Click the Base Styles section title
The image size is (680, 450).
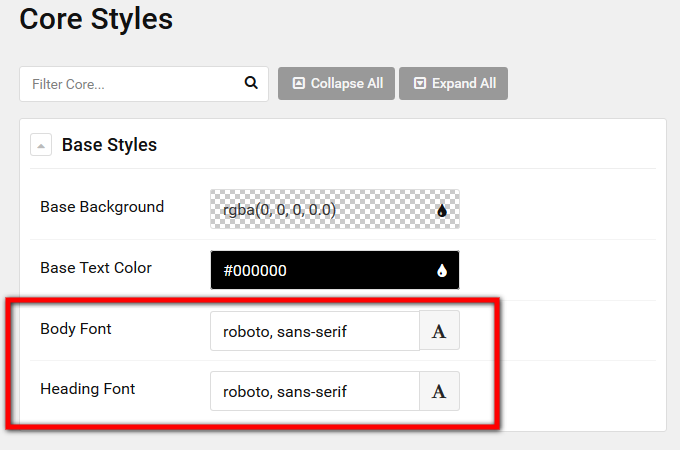109,145
